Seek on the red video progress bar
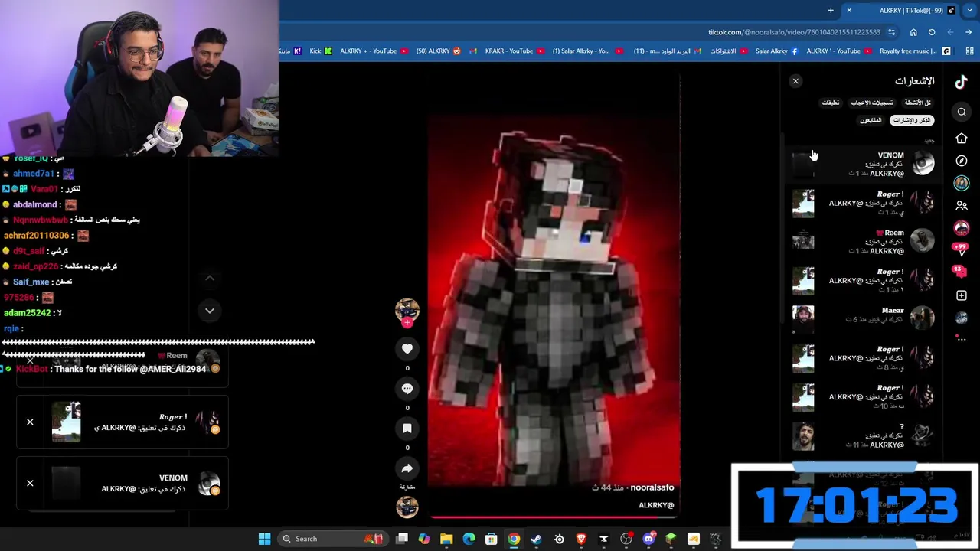Image resolution: width=980 pixels, height=551 pixels. pyautogui.click(x=554, y=517)
